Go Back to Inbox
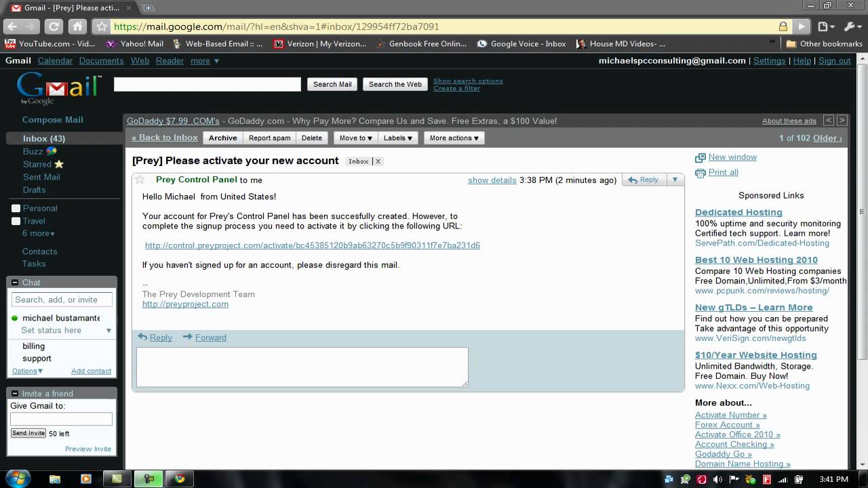 click(165, 138)
